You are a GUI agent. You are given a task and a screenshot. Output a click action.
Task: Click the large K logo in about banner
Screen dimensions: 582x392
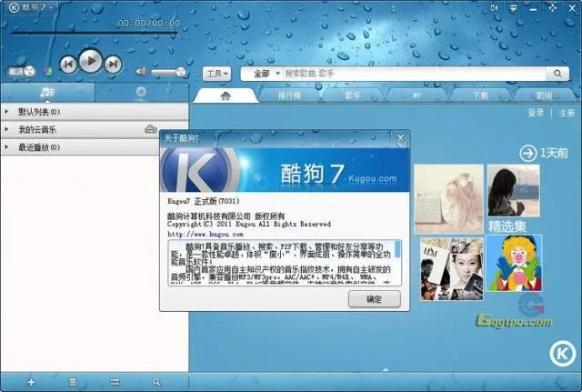(200, 170)
